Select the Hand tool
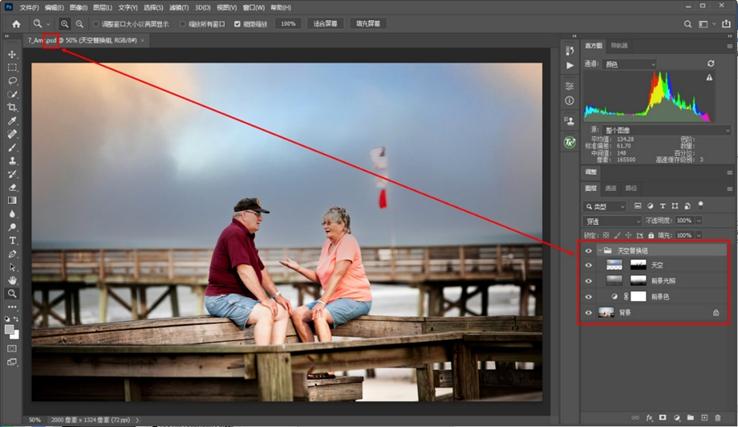Screen dimensions: 738x427 [x=13, y=280]
